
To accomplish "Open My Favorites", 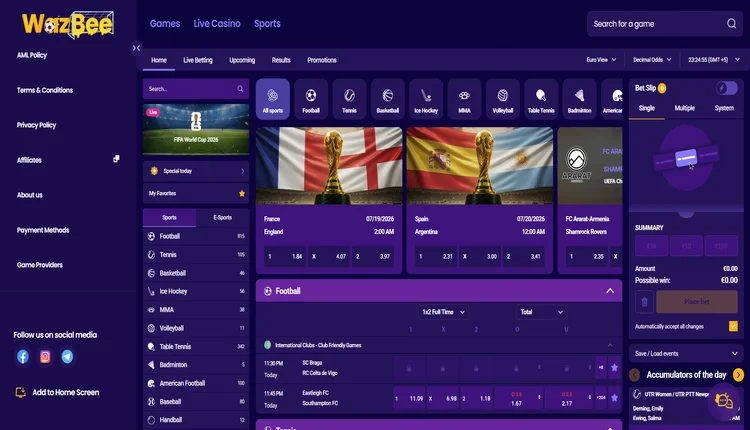I will tap(196, 193).
